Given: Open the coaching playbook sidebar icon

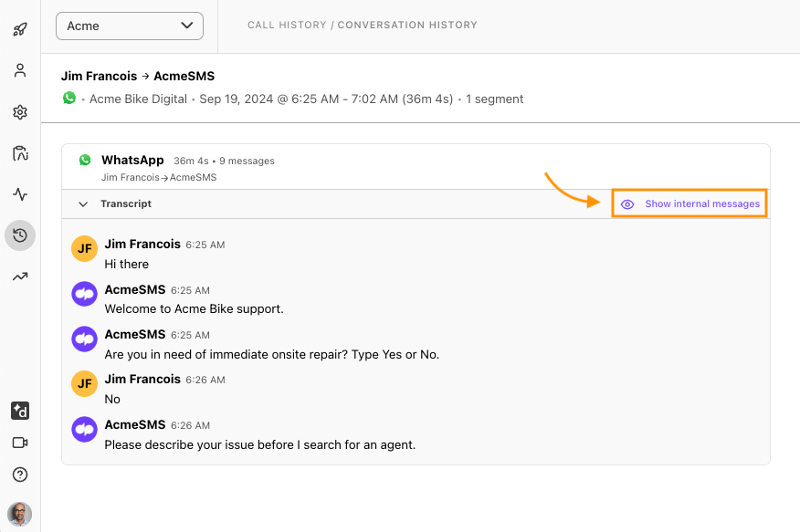Looking at the screenshot, I should pyautogui.click(x=20, y=153).
